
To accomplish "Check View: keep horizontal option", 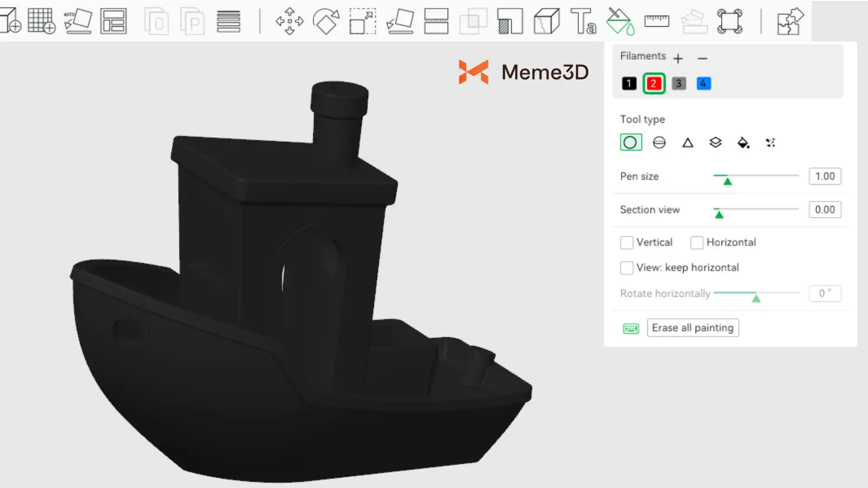I will (x=627, y=268).
